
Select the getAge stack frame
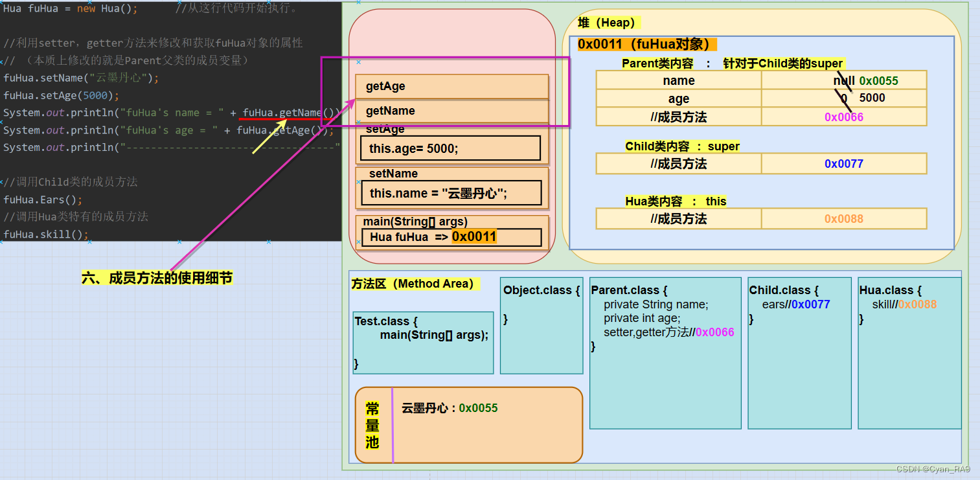point(452,86)
